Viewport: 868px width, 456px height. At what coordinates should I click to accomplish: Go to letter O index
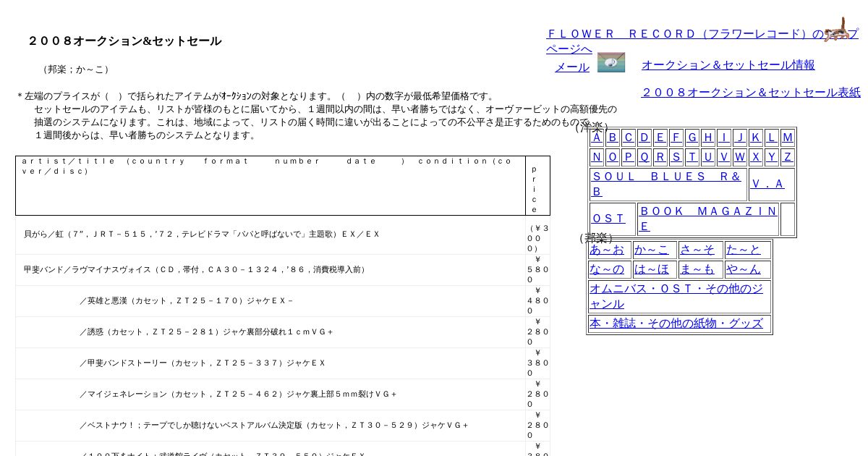coord(613,157)
